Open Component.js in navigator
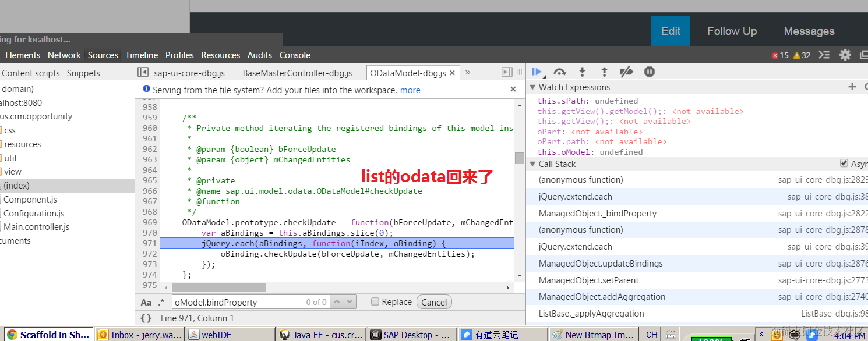The width and height of the screenshot is (868, 341). coord(30,200)
